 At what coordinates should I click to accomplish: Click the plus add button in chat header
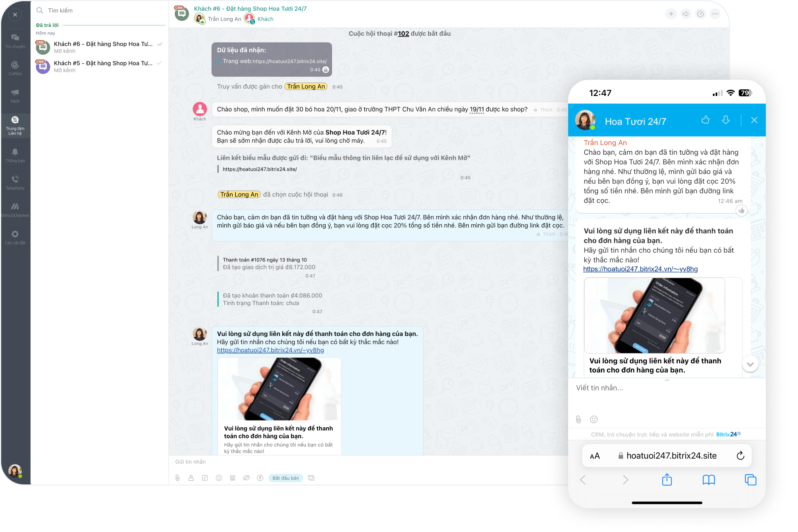click(x=671, y=14)
